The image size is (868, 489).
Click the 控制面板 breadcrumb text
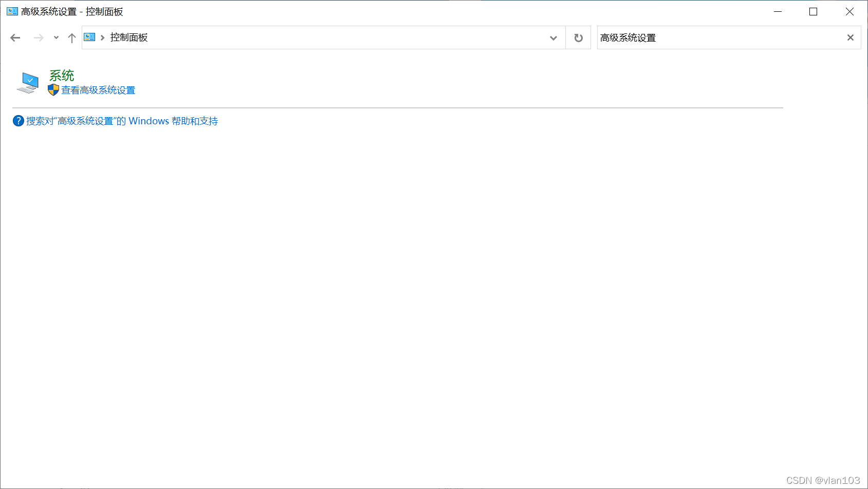pyautogui.click(x=127, y=37)
